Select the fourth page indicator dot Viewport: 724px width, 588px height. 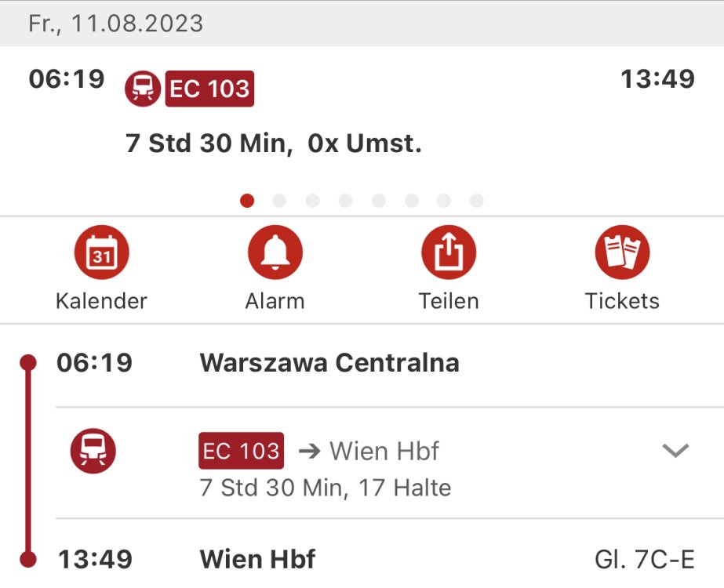click(345, 201)
